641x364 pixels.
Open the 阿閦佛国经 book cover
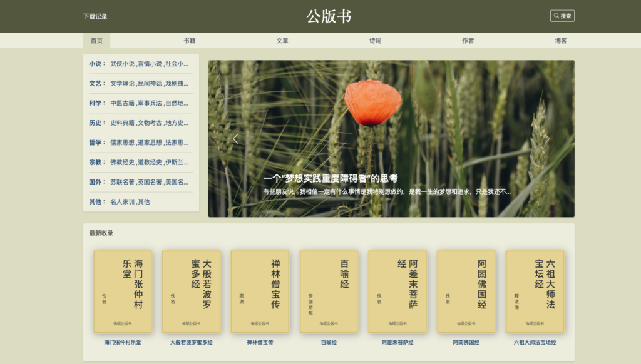pos(466,291)
